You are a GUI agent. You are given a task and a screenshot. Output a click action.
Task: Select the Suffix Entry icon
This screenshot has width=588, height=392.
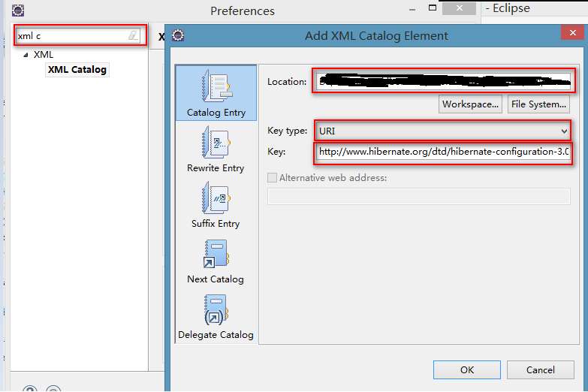(x=216, y=198)
